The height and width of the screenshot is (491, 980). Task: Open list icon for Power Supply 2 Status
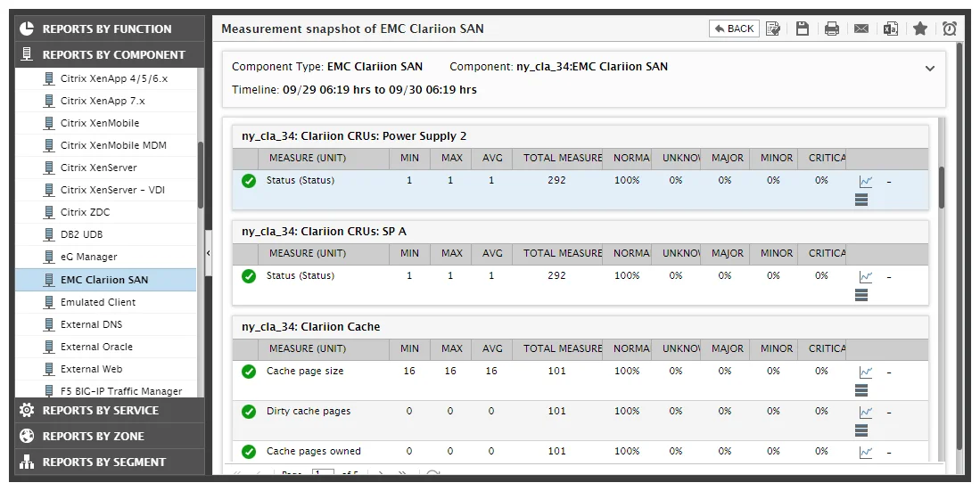861,200
